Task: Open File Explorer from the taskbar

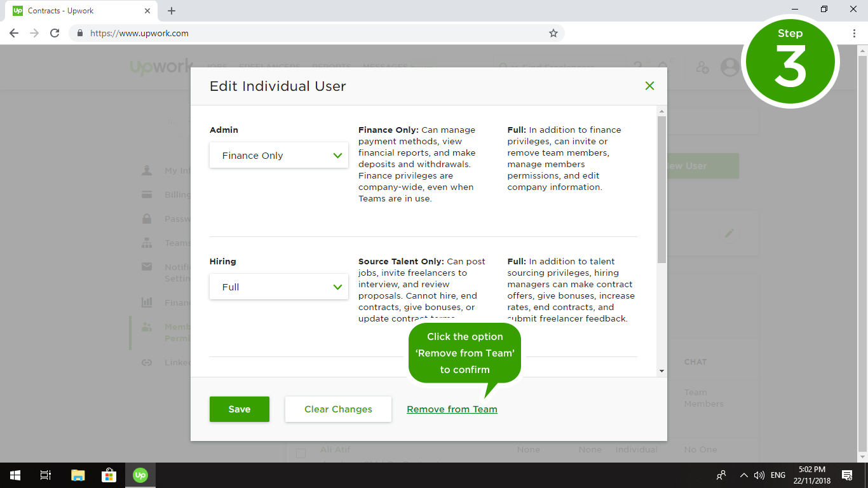Action: 78,475
